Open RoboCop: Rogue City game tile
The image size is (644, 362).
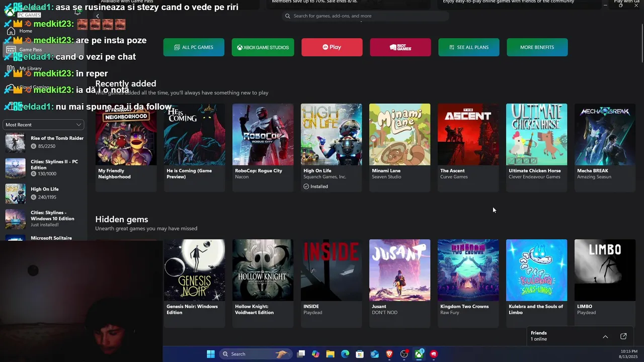click(263, 147)
